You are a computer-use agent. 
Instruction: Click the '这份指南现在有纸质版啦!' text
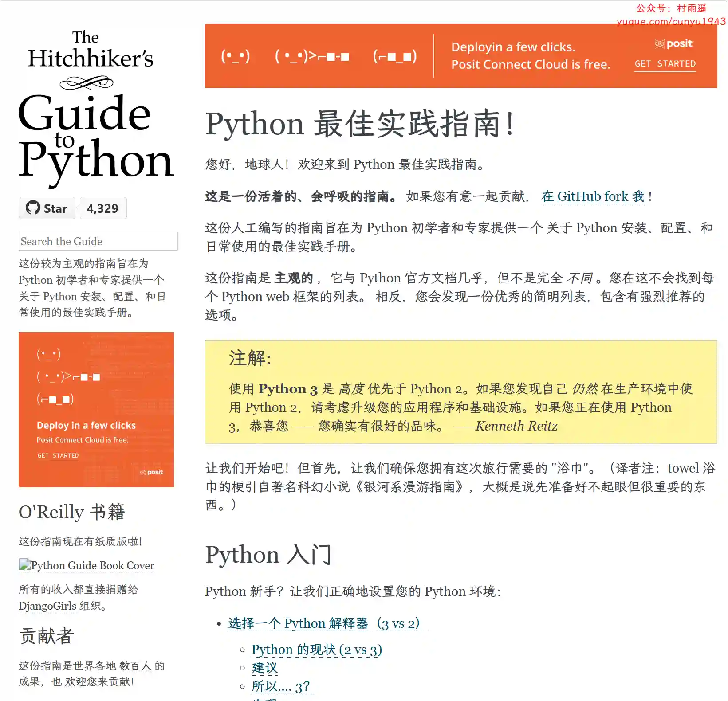tap(80, 541)
